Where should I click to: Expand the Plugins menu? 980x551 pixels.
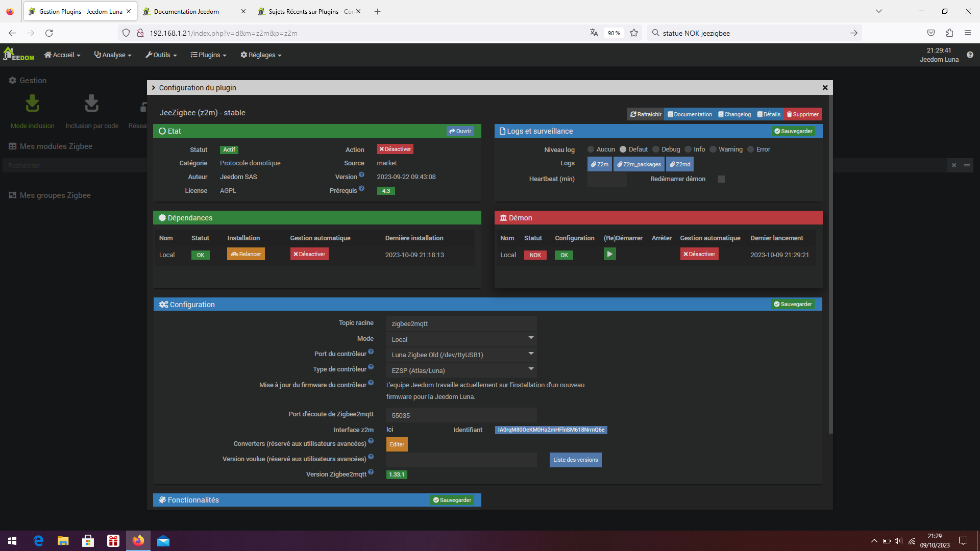208,55
